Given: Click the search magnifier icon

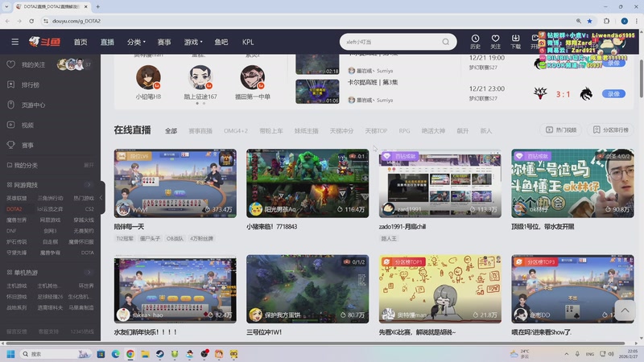Looking at the screenshot, I should pos(446,42).
